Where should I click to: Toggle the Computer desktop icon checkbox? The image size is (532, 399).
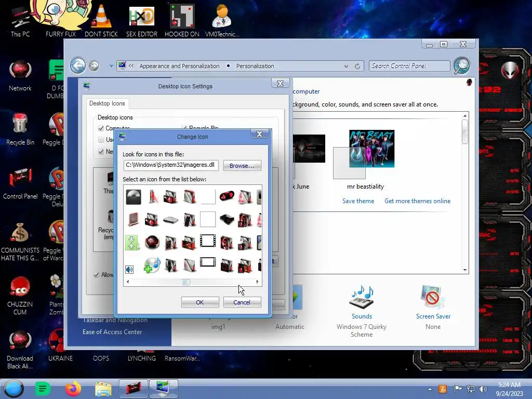point(101,128)
